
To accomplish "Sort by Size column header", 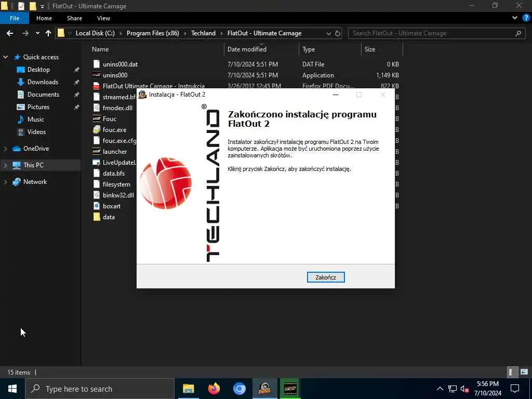I will [369, 49].
